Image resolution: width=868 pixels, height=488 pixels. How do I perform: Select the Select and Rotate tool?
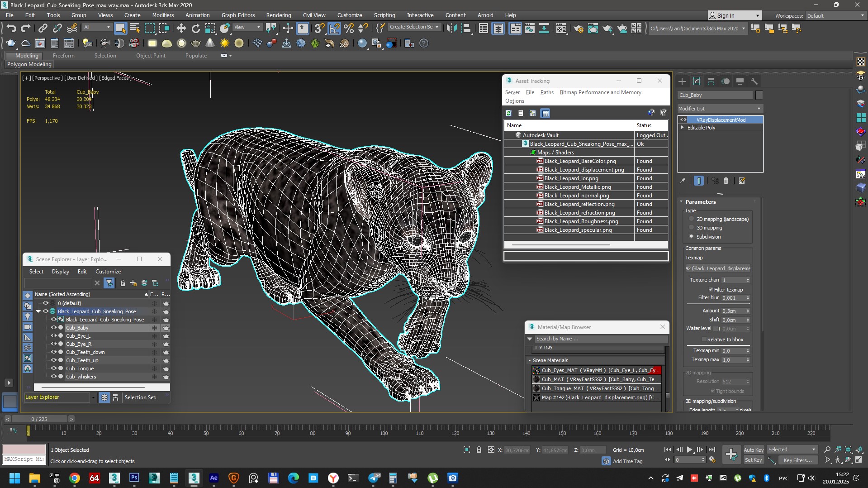(x=195, y=29)
